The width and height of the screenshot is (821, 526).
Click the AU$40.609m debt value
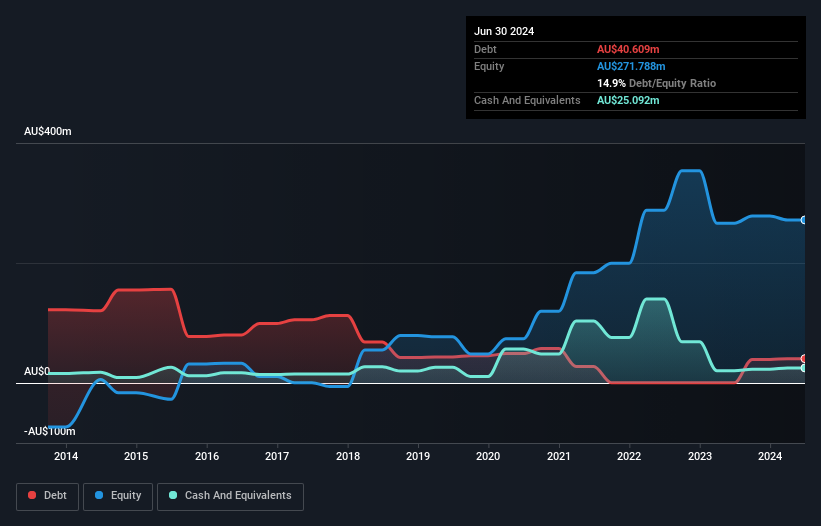point(628,49)
